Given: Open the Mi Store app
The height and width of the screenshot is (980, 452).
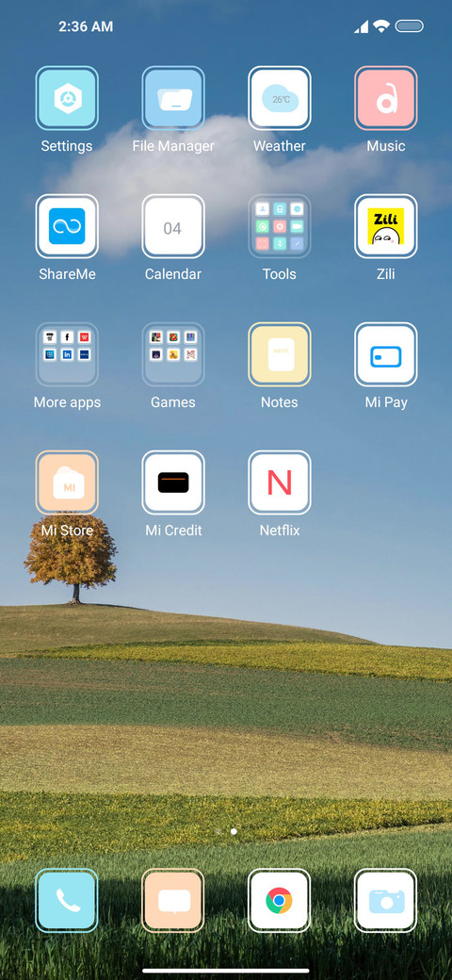Looking at the screenshot, I should click(x=67, y=482).
